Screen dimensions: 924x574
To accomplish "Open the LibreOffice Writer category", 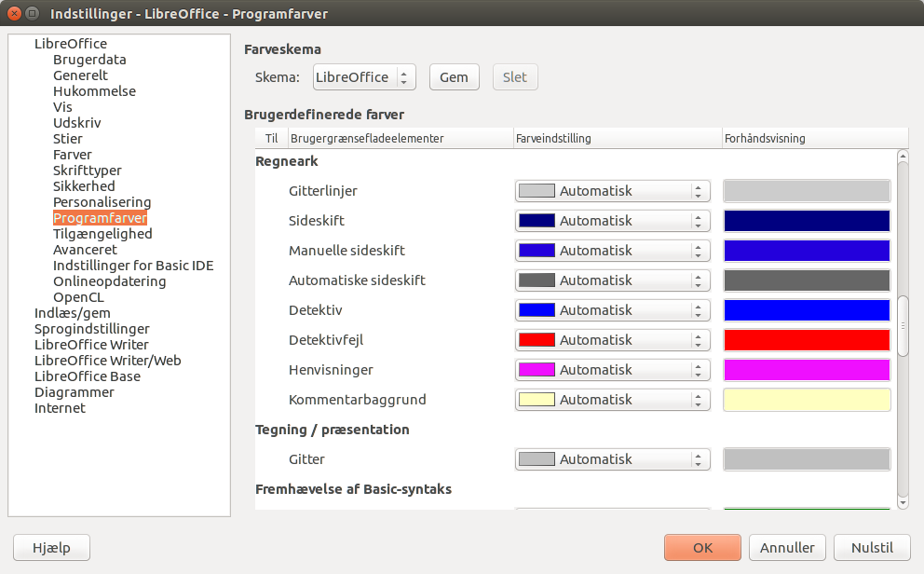I will pyautogui.click(x=91, y=345).
